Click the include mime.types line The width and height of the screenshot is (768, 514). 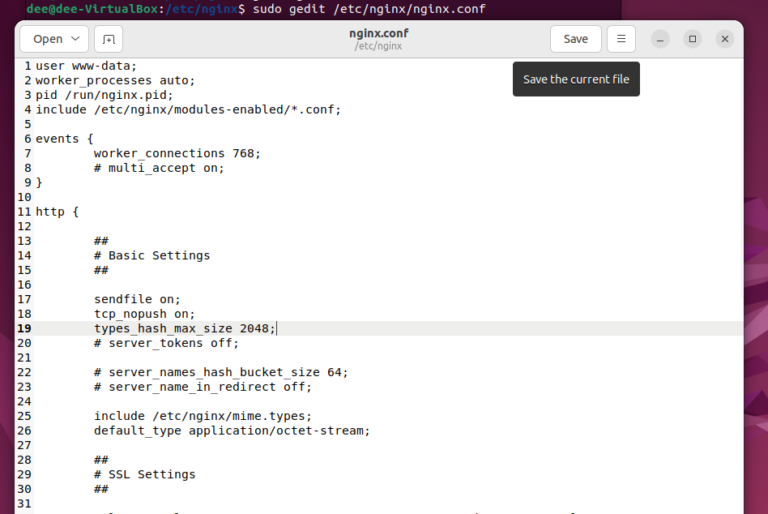coord(203,416)
